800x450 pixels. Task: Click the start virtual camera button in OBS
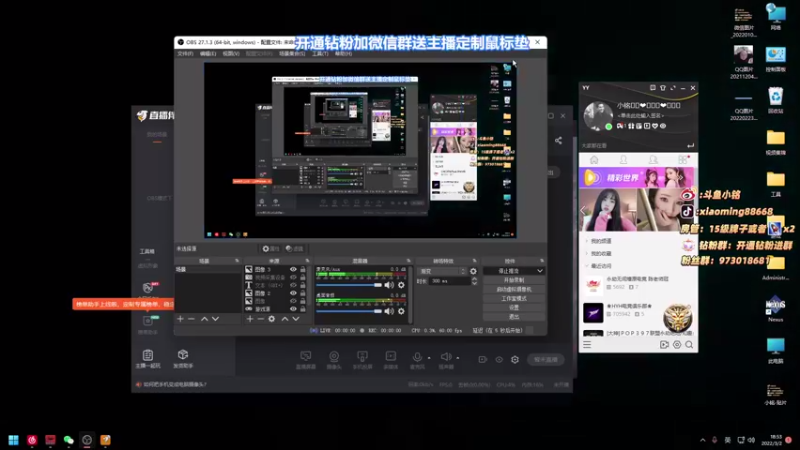pyautogui.click(x=514, y=289)
